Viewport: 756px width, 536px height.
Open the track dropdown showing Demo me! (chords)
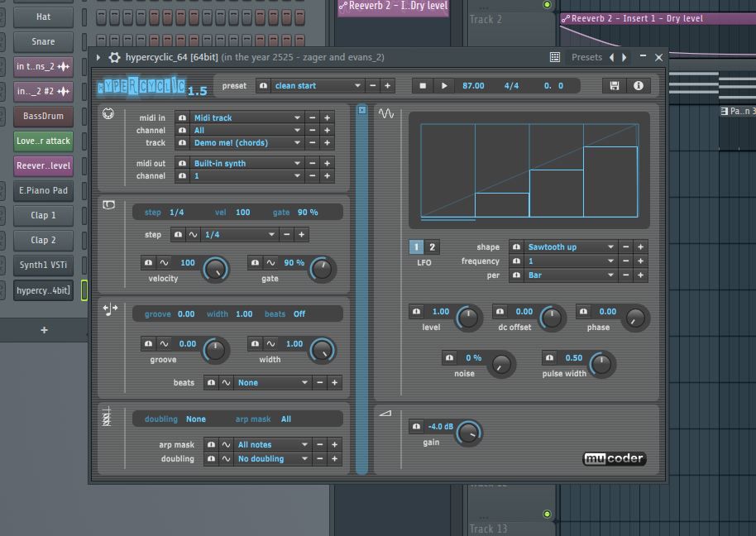(x=246, y=142)
